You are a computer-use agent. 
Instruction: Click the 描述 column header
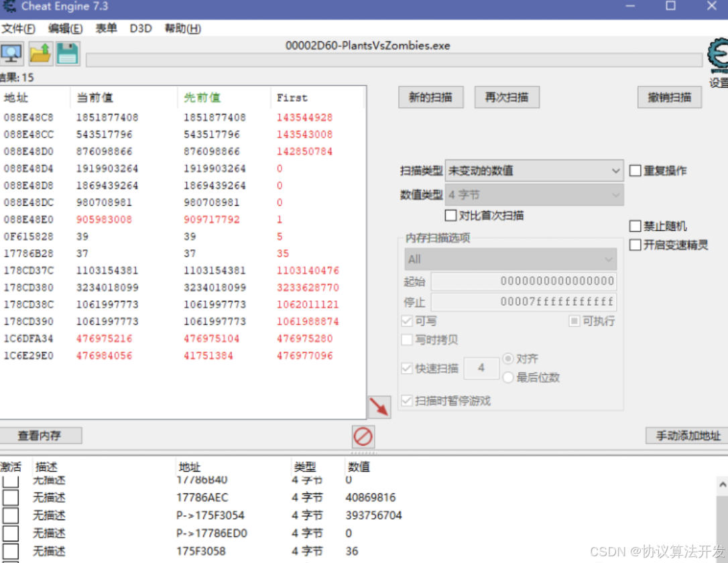tap(104, 466)
